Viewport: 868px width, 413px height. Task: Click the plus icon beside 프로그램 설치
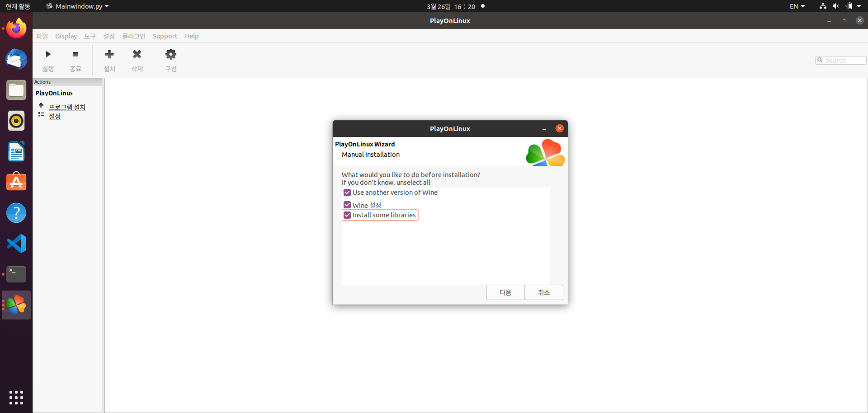click(x=41, y=105)
